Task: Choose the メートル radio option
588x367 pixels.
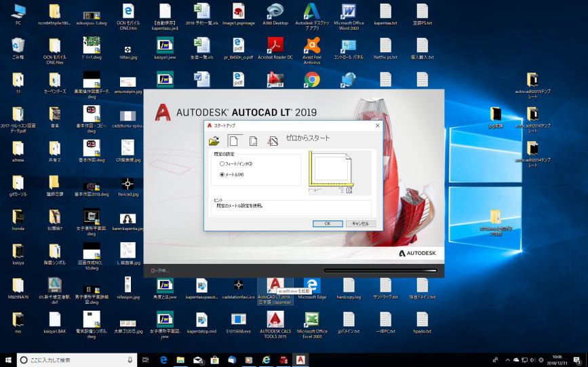Action: tap(232, 174)
